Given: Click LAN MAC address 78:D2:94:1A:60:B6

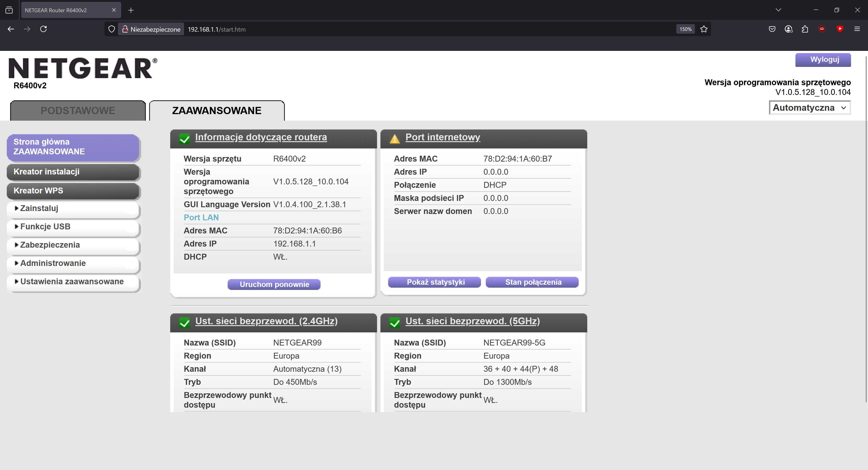Looking at the screenshot, I should click(x=307, y=231).
